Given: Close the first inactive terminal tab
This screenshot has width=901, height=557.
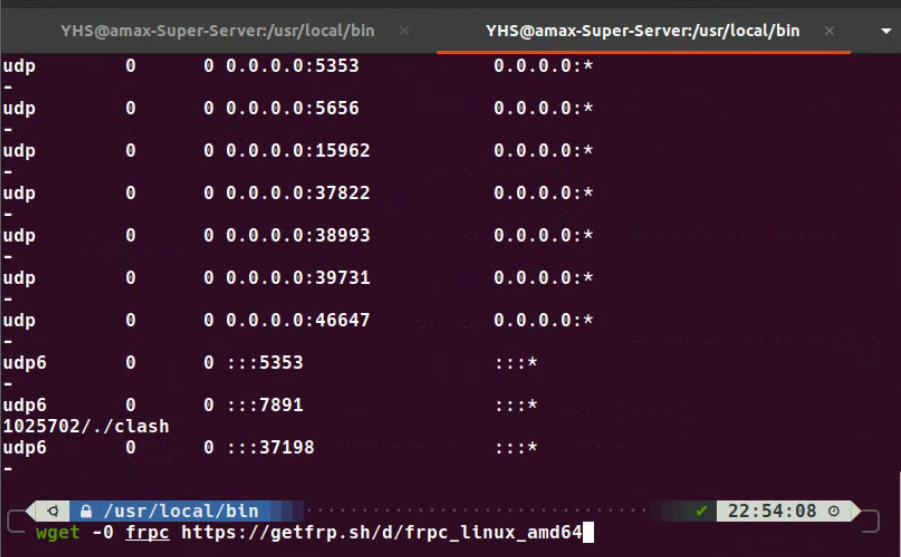Looking at the screenshot, I should (x=405, y=30).
